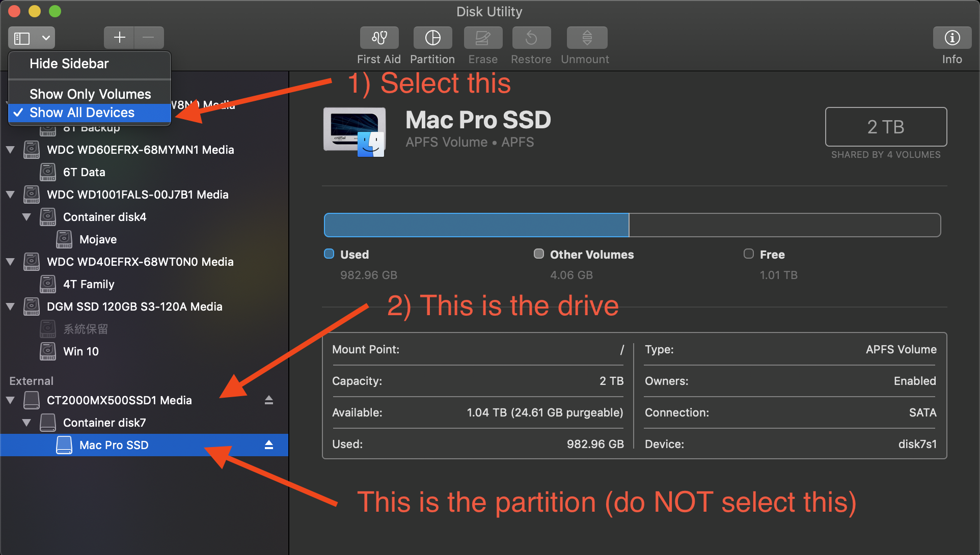The image size is (980, 555).
Task: Click Hide Sidebar in the menu
Action: (x=69, y=64)
